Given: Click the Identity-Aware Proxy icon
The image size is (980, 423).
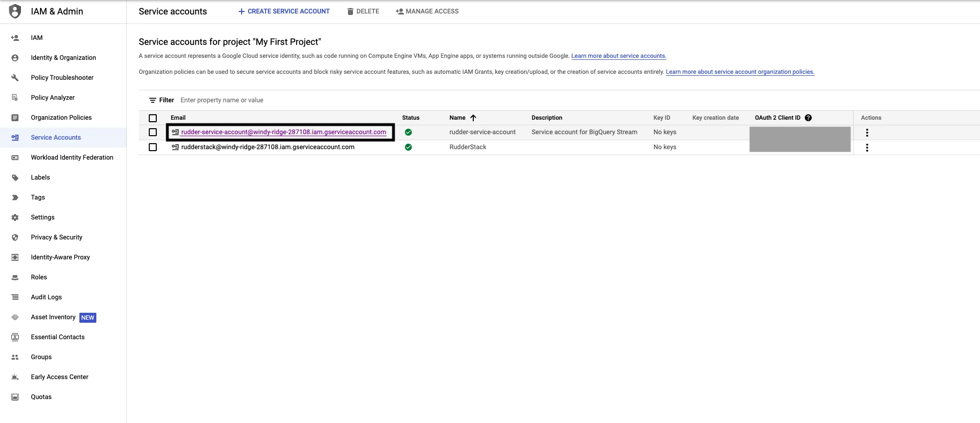Looking at the screenshot, I should [x=15, y=257].
